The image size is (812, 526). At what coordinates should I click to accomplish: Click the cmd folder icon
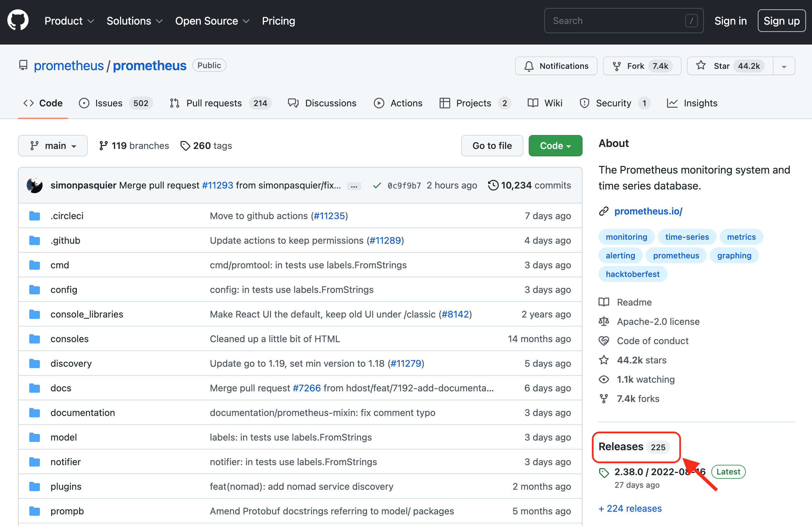pyautogui.click(x=35, y=265)
